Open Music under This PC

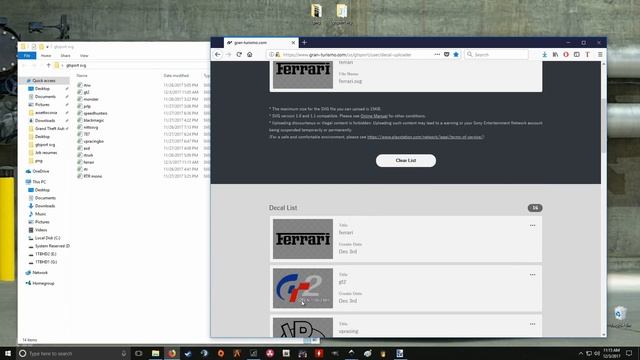[x=40, y=214]
